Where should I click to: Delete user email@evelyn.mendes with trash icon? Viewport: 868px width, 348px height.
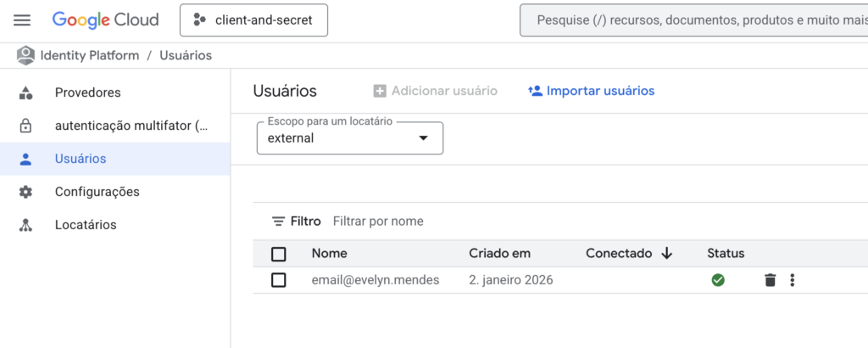coord(770,280)
